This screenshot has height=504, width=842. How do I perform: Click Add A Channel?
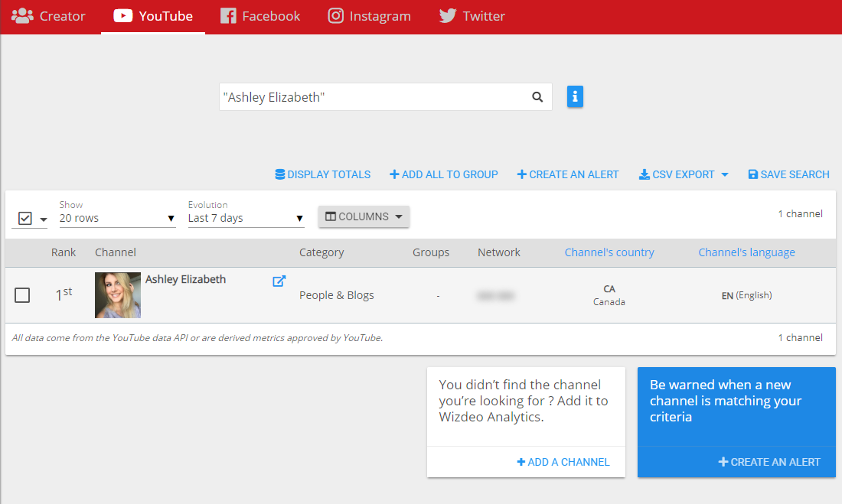pos(563,462)
